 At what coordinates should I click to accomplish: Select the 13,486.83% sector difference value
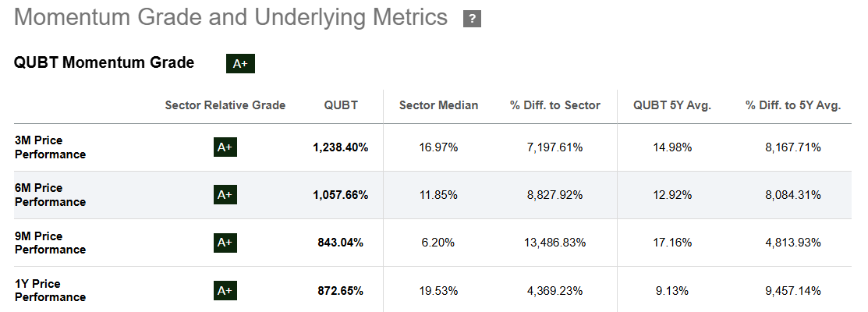click(x=555, y=243)
